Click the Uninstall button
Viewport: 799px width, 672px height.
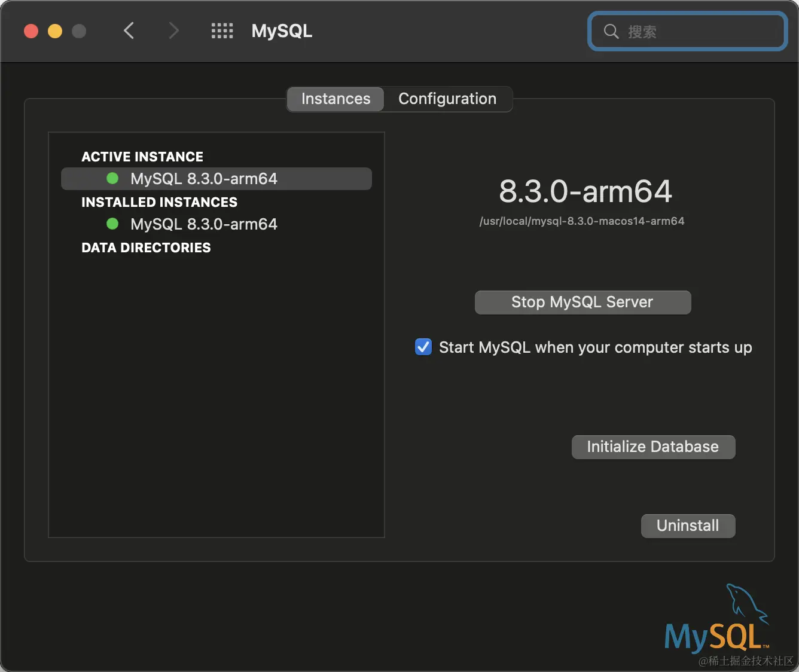688,526
